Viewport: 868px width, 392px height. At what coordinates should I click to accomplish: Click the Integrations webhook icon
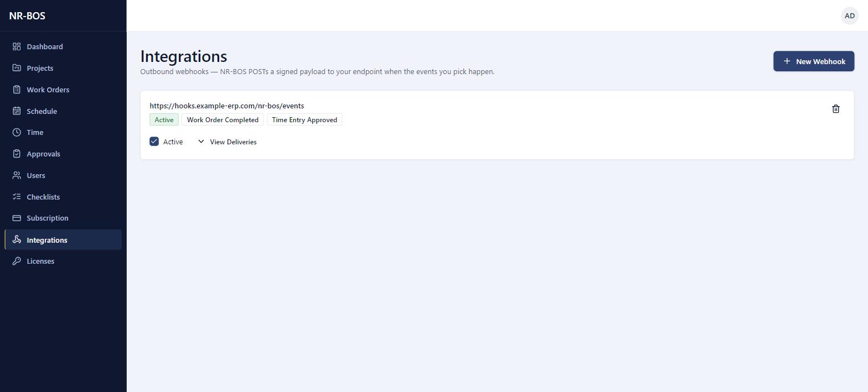tap(17, 239)
